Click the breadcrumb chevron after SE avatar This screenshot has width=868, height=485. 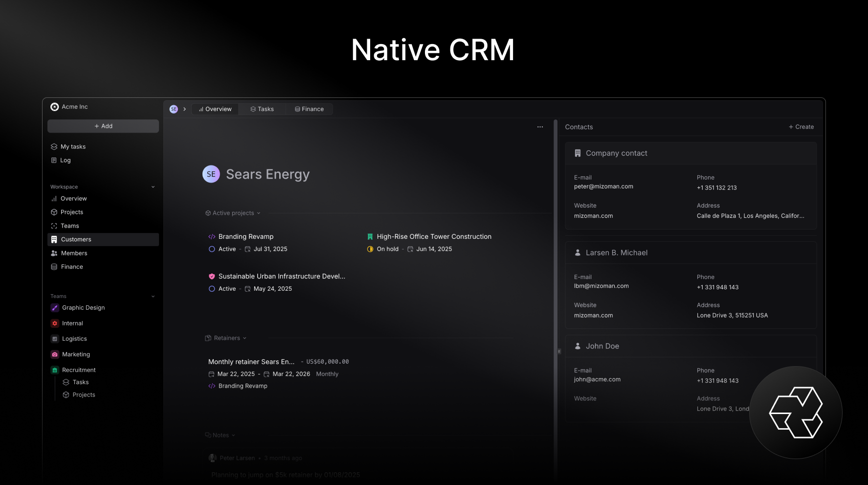click(x=184, y=109)
